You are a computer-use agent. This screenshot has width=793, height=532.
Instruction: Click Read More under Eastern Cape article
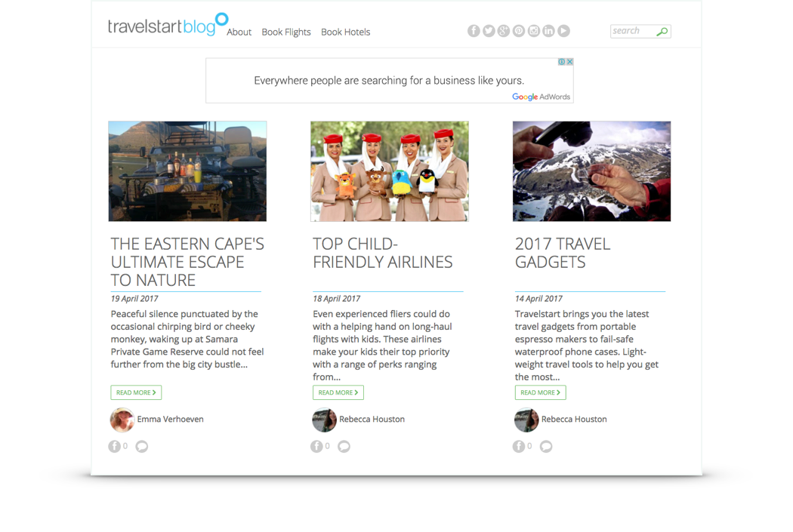pos(136,392)
